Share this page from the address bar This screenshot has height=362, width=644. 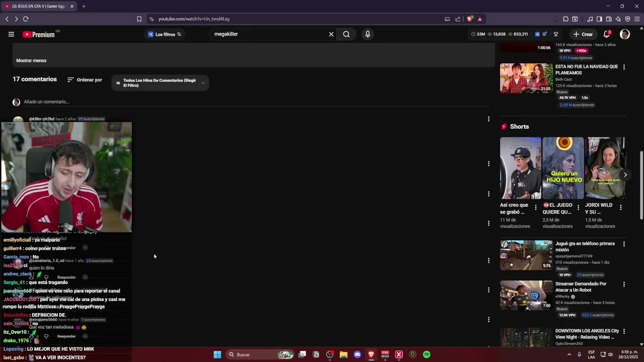458,19
